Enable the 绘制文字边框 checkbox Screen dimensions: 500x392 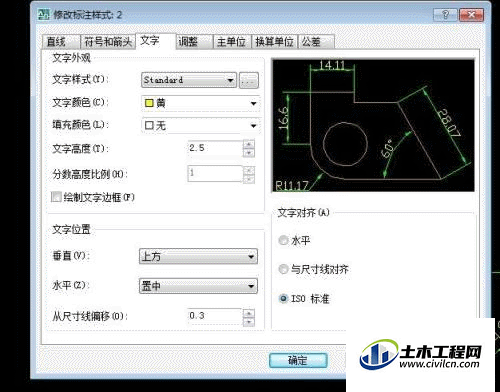coord(56,197)
